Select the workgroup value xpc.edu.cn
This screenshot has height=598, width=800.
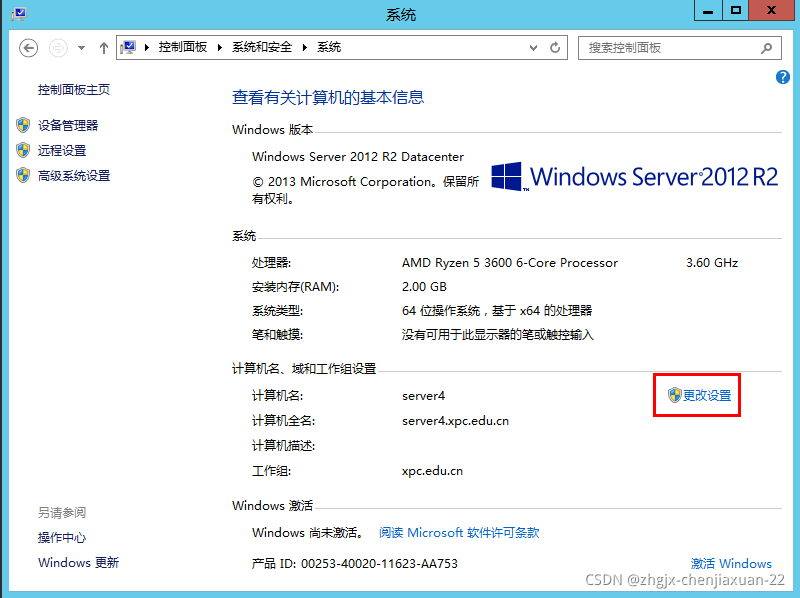tap(432, 471)
